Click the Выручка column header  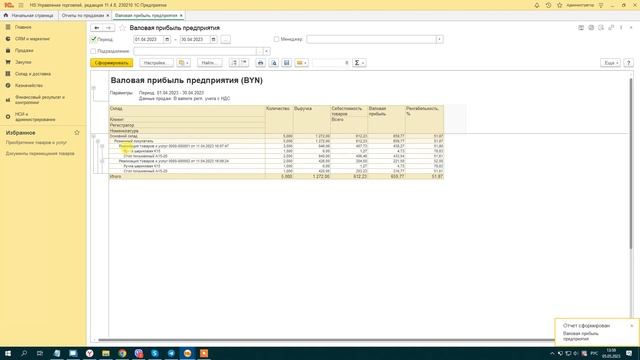click(x=311, y=119)
